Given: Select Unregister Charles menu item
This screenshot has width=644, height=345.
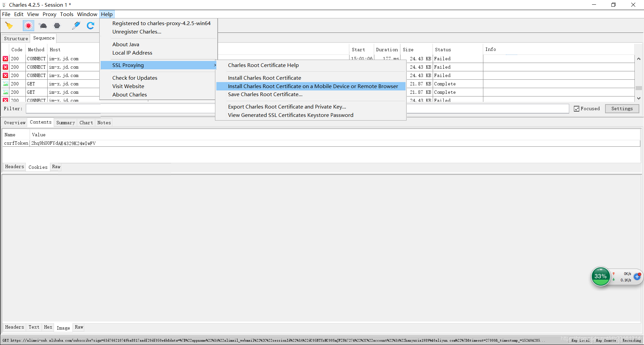Looking at the screenshot, I should 137,31.
